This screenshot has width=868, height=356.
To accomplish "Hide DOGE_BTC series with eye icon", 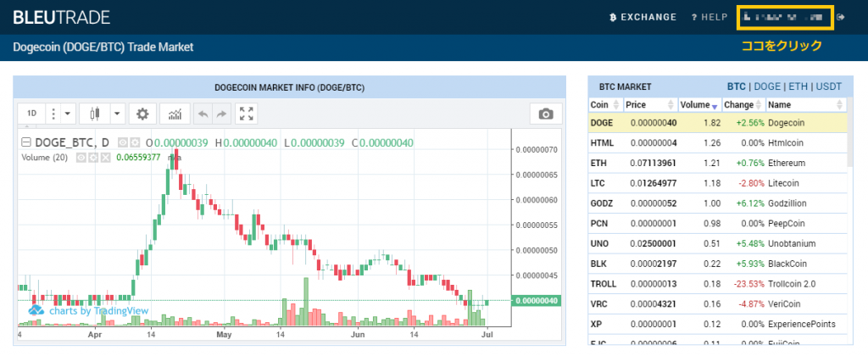I will pyautogui.click(x=123, y=143).
